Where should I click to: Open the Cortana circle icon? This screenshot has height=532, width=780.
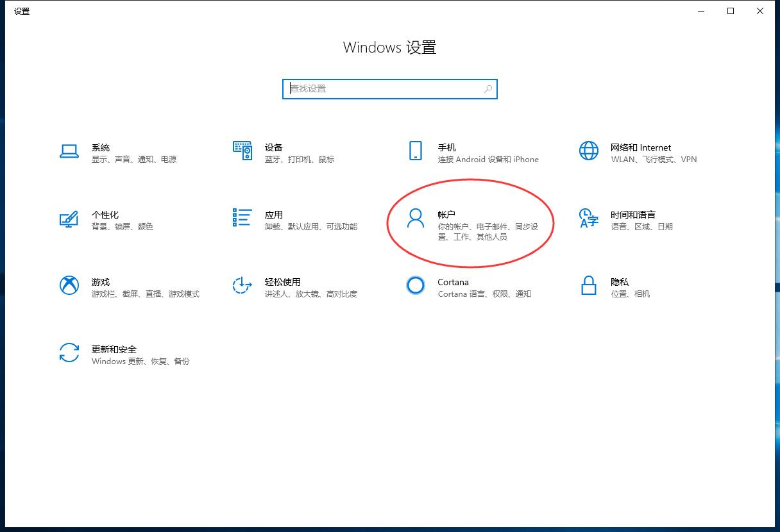coord(416,285)
